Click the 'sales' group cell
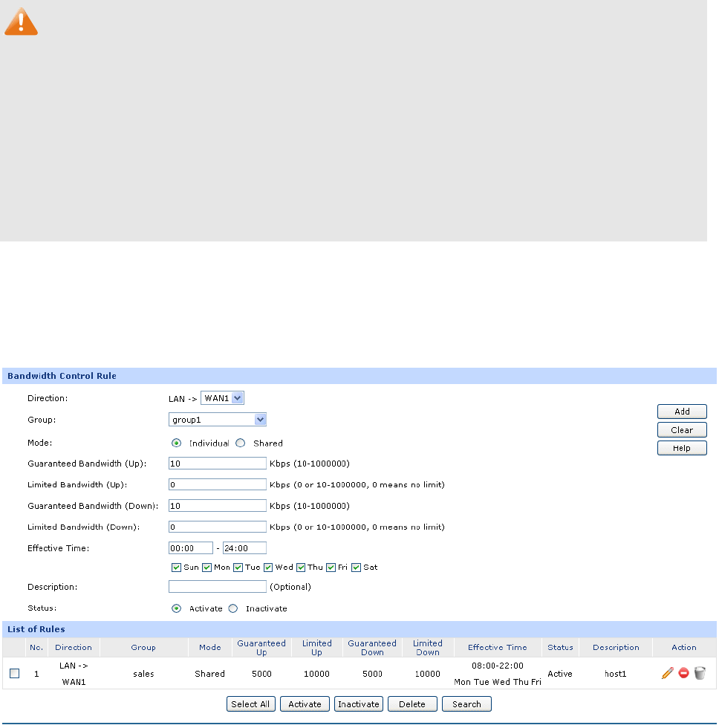 pyautogui.click(x=143, y=675)
